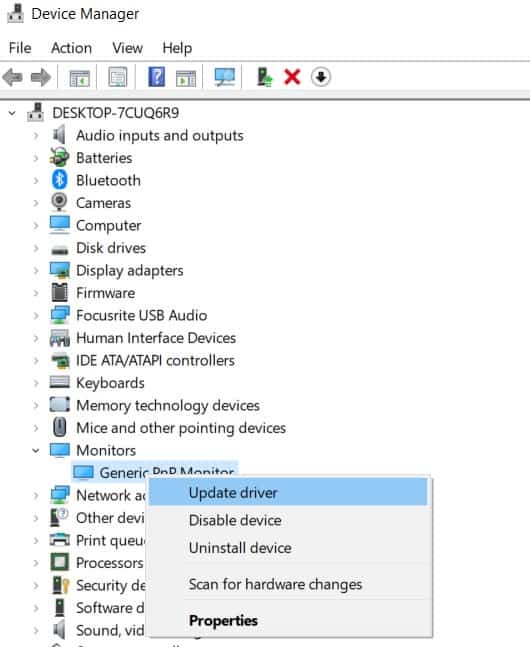Expand the Bluetooth category

[x=36, y=180]
